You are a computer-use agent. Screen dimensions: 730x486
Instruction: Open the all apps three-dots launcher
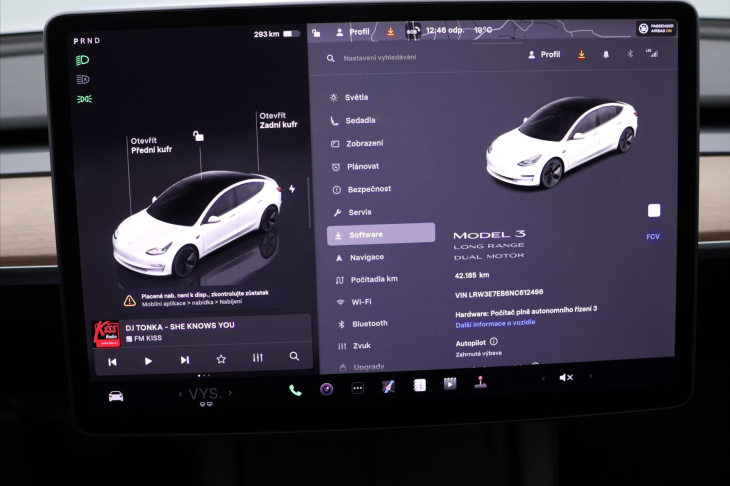tap(358, 388)
